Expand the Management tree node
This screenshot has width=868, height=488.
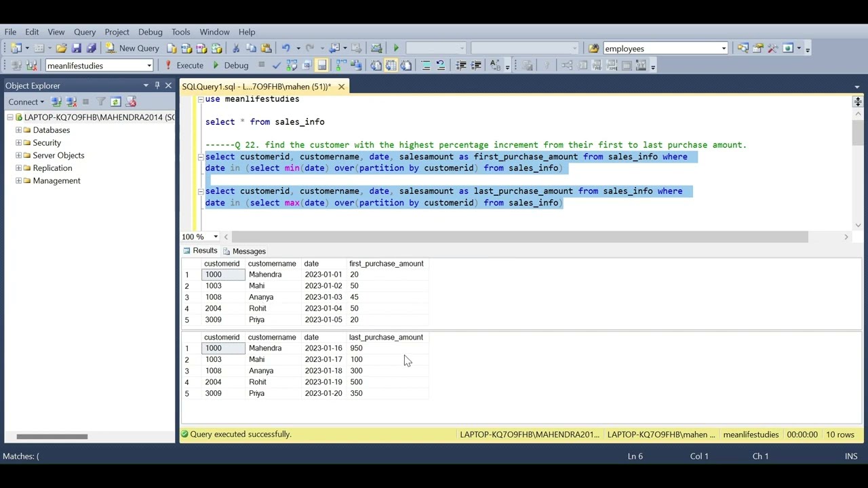coord(18,181)
